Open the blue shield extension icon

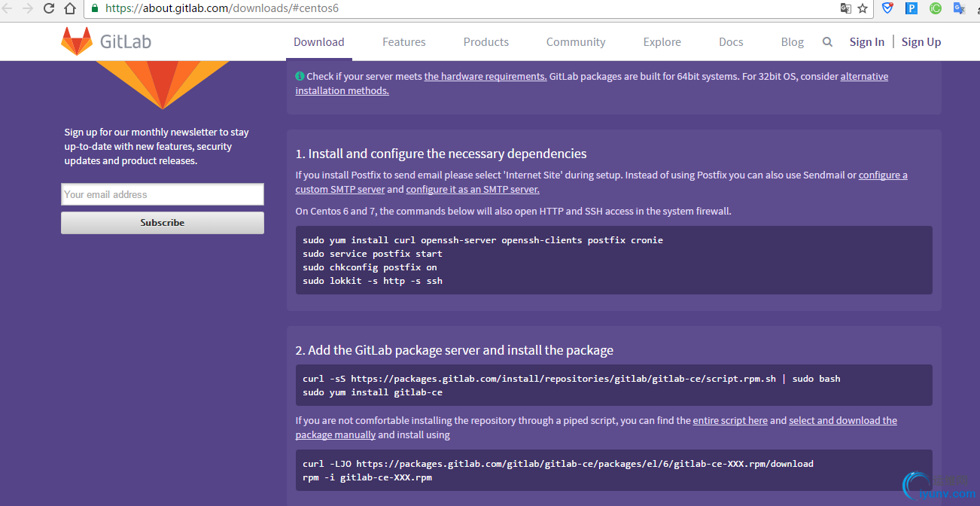tap(888, 9)
